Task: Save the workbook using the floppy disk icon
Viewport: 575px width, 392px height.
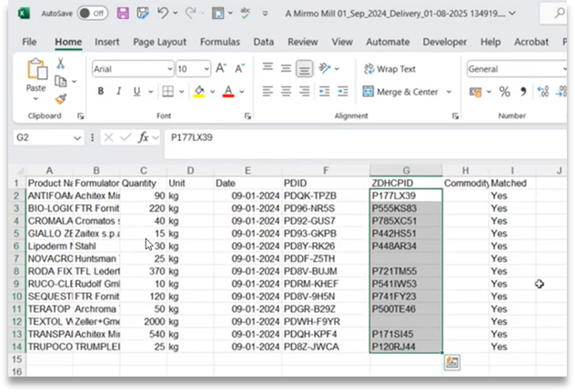Action: click(123, 14)
